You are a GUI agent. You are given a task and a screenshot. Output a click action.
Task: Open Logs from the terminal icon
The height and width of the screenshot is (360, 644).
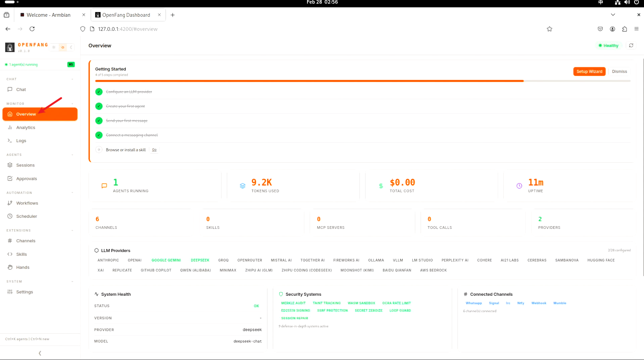[10, 141]
